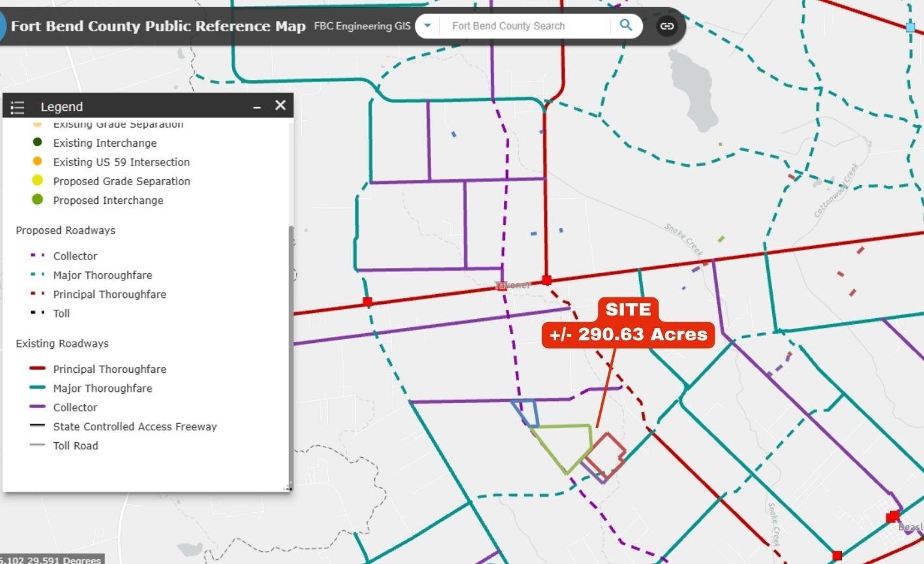
Task: Close the Legend panel
Action: click(x=280, y=105)
